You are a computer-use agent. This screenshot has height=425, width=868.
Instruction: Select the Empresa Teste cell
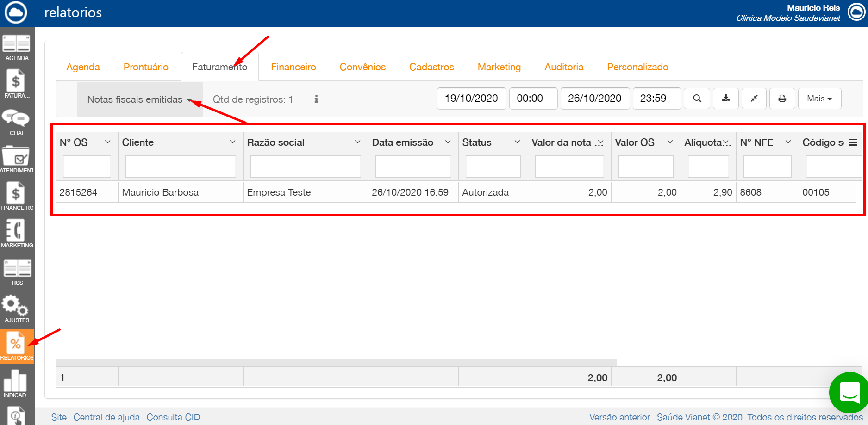[x=306, y=192]
